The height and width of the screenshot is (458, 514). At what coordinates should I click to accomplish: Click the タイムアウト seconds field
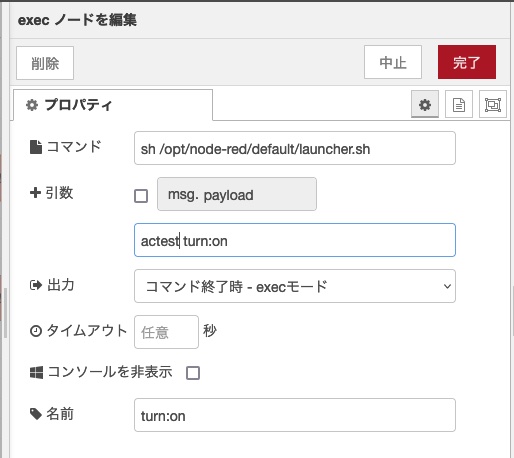coord(166,332)
